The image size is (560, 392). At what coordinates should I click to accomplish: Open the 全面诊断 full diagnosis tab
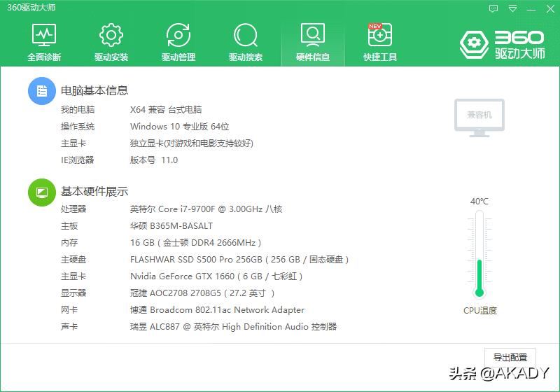point(44,42)
